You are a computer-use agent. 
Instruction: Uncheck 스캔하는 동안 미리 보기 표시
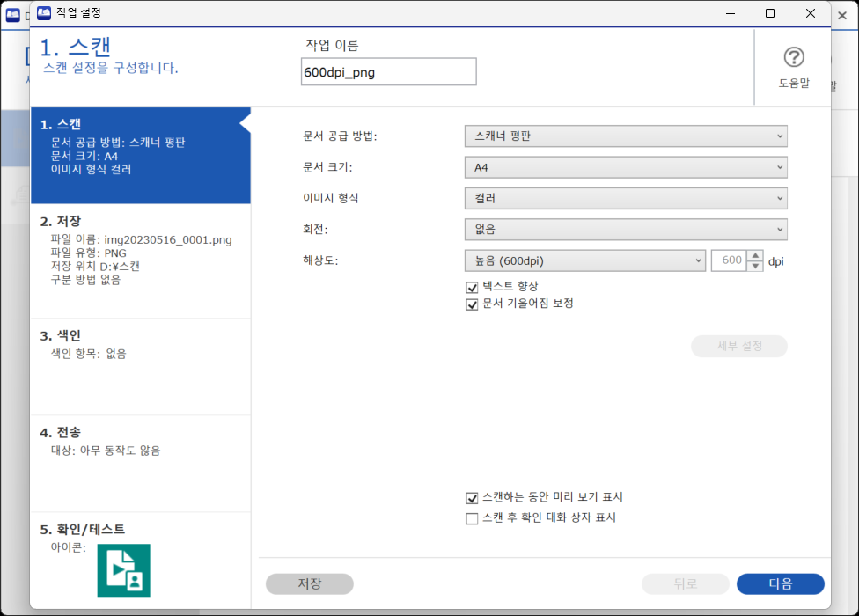pyautogui.click(x=472, y=498)
